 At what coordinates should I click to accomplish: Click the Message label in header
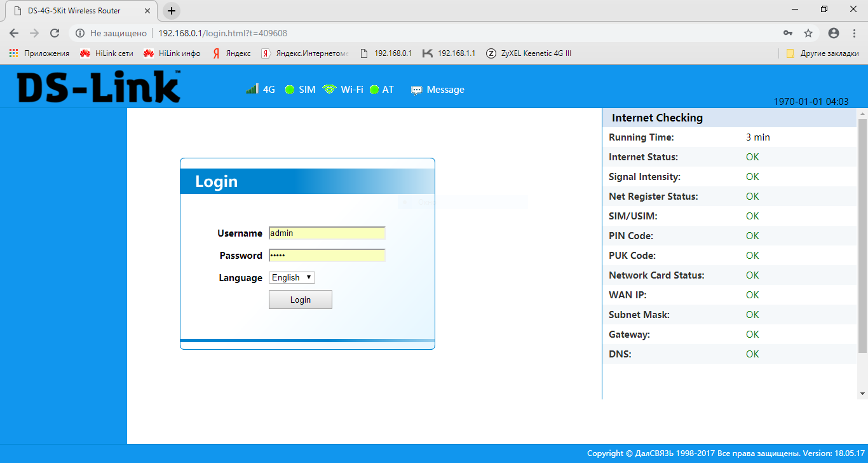[x=445, y=90]
